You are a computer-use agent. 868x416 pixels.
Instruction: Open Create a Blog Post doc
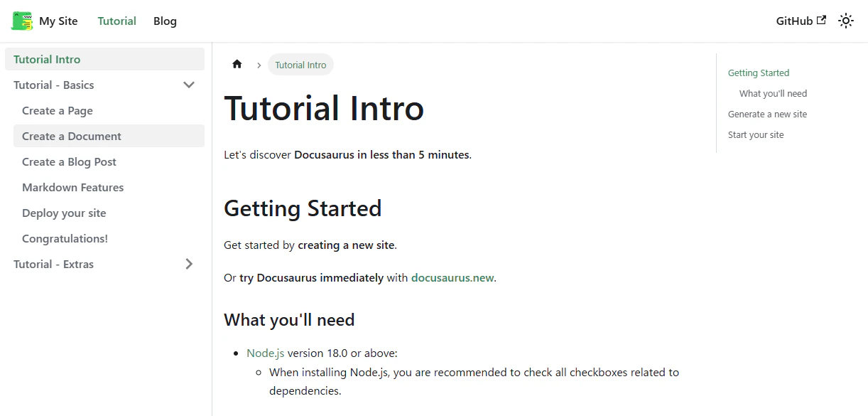(109, 161)
